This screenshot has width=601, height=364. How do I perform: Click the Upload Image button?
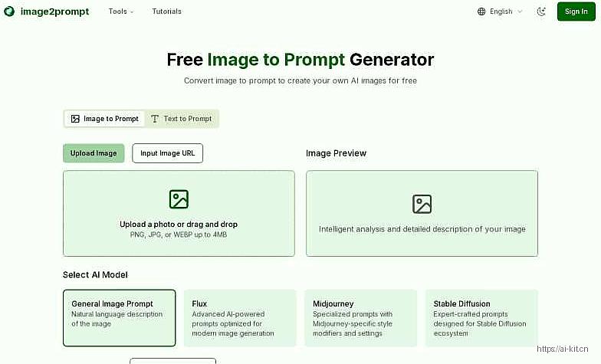[94, 153]
